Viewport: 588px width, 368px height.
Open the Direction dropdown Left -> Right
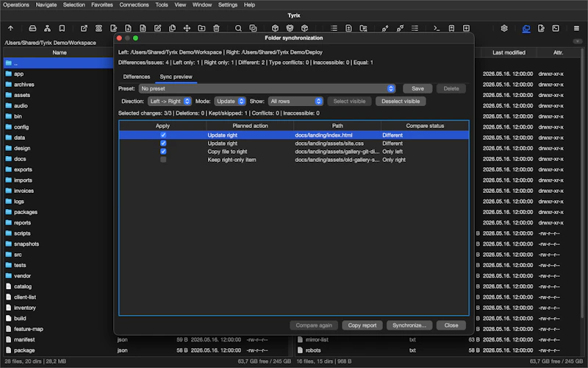(x=170, y=102)
